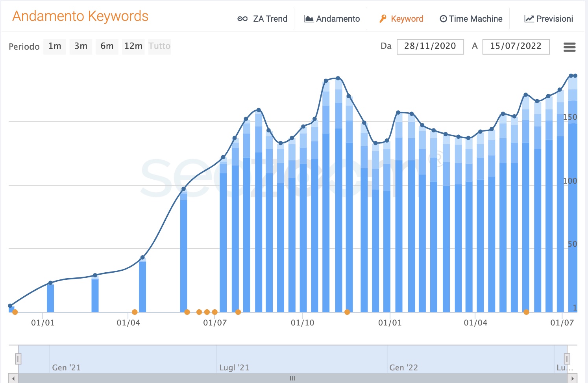Image resolution: width=588 pixels, height=383 pixels.
Task: Select the Keyword tab
Action: (401, 19)
